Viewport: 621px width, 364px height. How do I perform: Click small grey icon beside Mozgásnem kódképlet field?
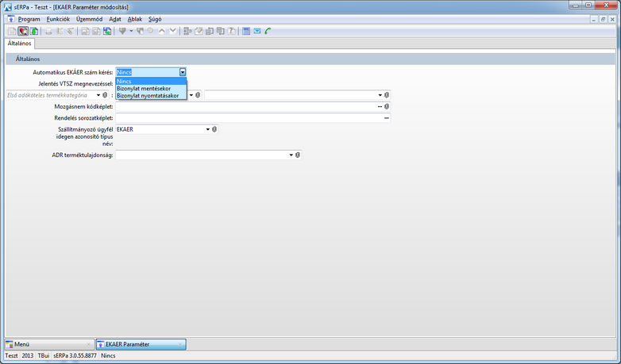[387, 106]
